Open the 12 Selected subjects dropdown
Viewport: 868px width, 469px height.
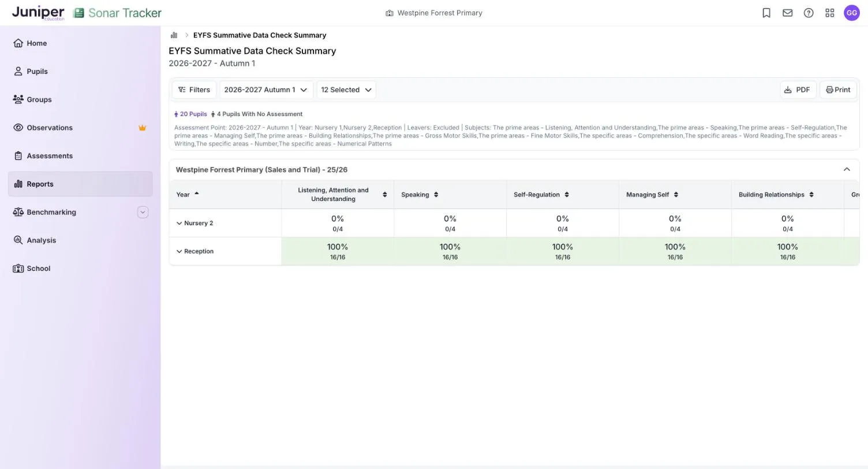[346, 90]
